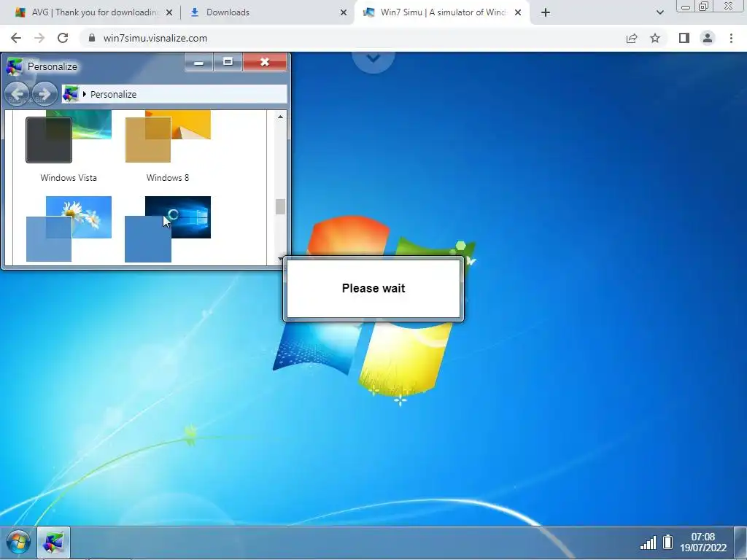This screenshot has height=560, width=747.
Task: Go forward in the Personalize window
Action: [x=44, y=94]
